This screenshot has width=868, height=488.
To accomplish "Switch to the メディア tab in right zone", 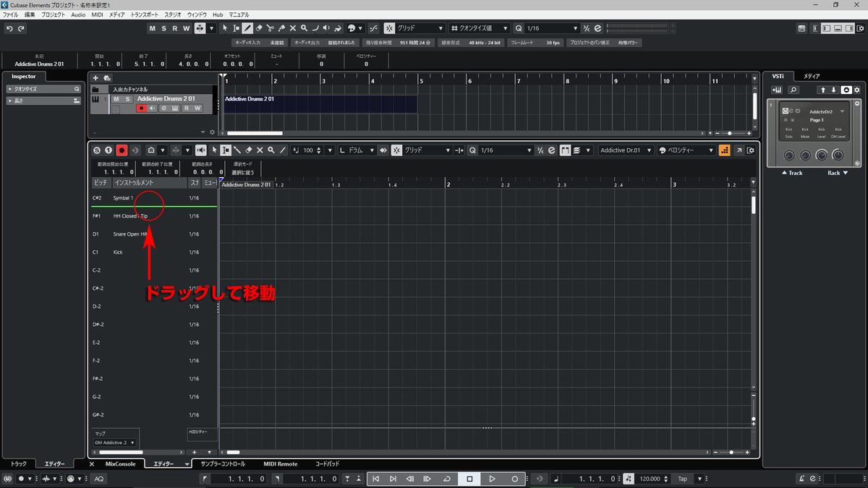I will coord(812,76).
